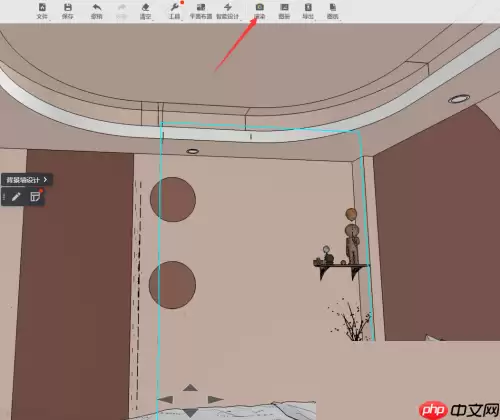Image resolution: width=500 pixels, height=420 pixels.
Task: Click the 保存 save floppy icon
Action: [x=68, y=7]
